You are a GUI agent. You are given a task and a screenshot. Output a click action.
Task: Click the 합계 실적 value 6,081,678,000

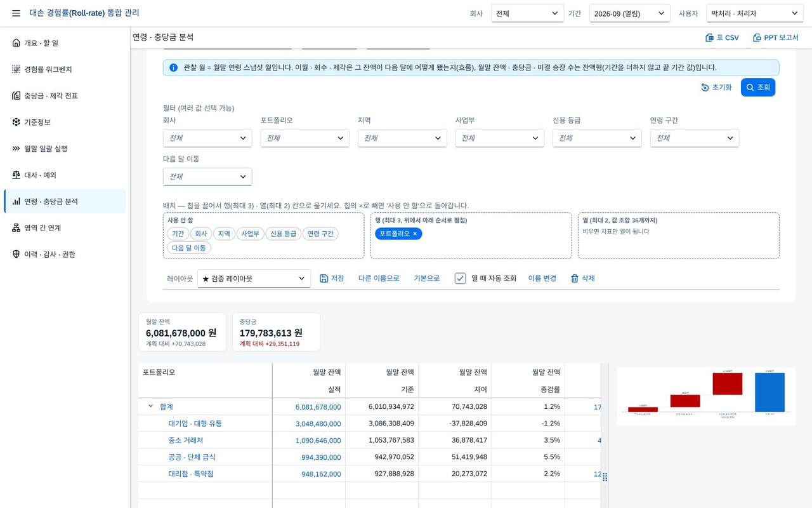pos(318,407)
